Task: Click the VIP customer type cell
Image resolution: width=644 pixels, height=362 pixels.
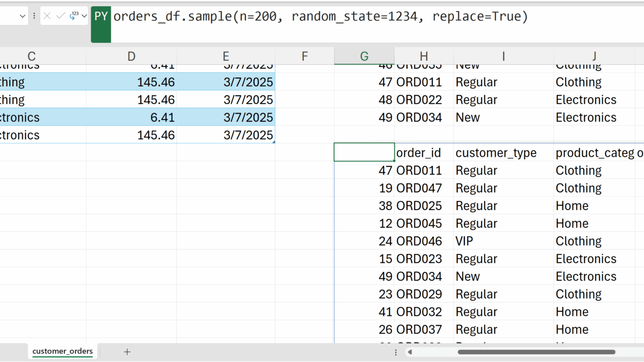Action: [503, 241]
